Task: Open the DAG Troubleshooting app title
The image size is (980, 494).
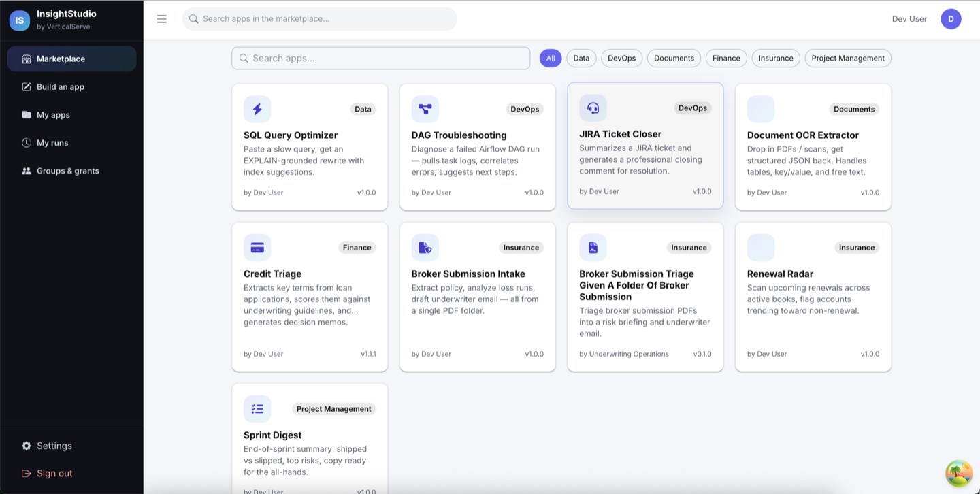Action: 459,135
